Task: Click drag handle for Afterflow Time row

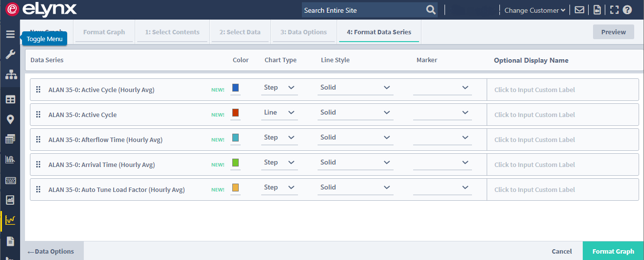Action: (x=38, y=140)
